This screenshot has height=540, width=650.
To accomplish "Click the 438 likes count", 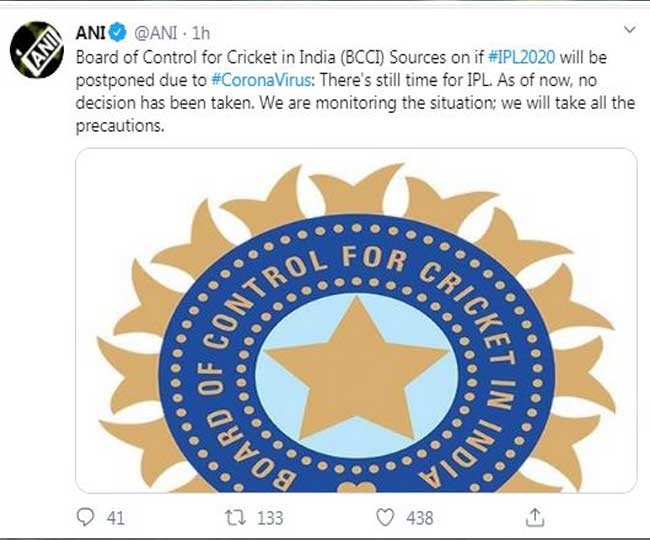I will pos(420,518).
